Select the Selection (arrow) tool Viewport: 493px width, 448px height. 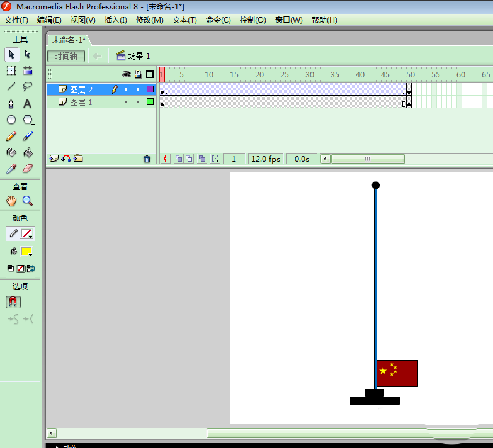11,55
